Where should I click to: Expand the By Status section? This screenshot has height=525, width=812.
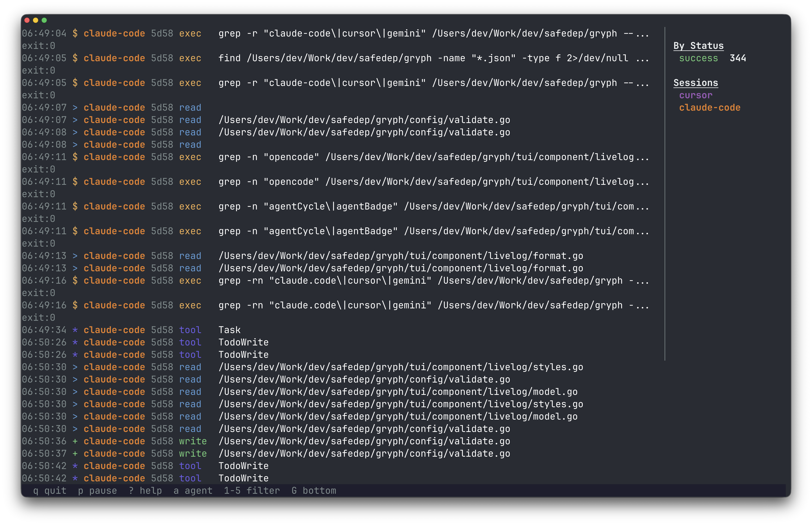pyautogui.click(x=698, y=46)
